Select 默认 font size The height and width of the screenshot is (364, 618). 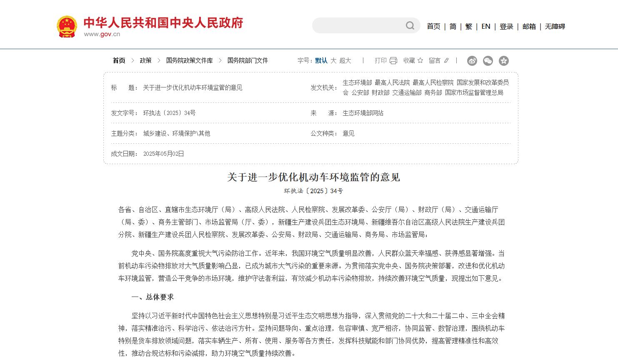click(x=321, y=61)
